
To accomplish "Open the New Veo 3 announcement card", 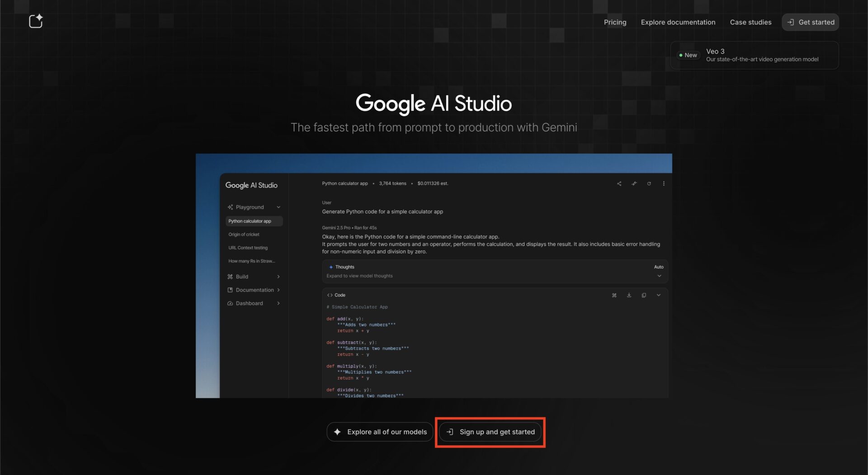I will coord(754,55).
